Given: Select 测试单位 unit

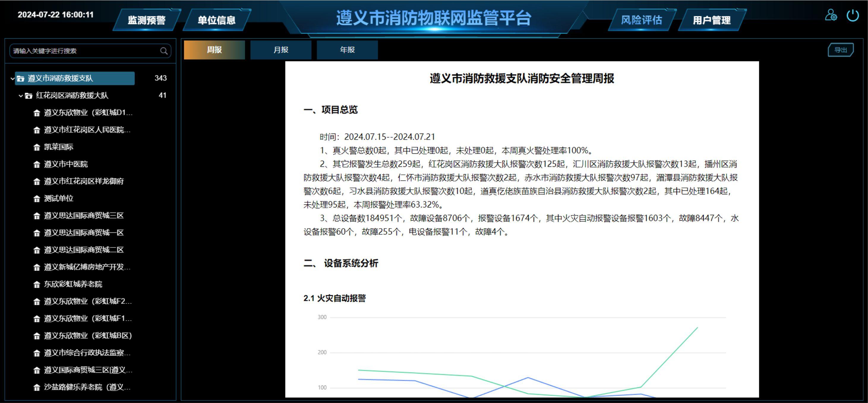Looking at the screenshot, I should [59, 198].
